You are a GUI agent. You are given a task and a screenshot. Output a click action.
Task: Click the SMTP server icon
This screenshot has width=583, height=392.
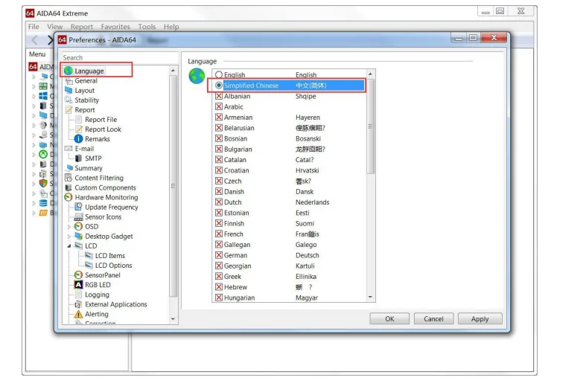(78, 158)
